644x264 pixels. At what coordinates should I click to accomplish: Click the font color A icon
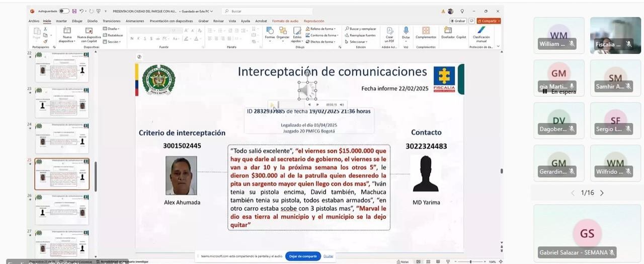tap(195, 38)
